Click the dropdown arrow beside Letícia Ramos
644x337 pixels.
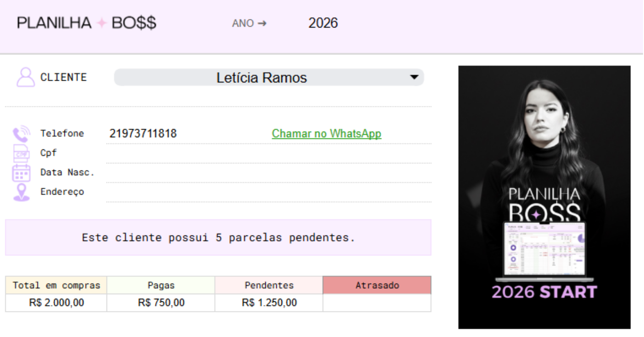414,77
